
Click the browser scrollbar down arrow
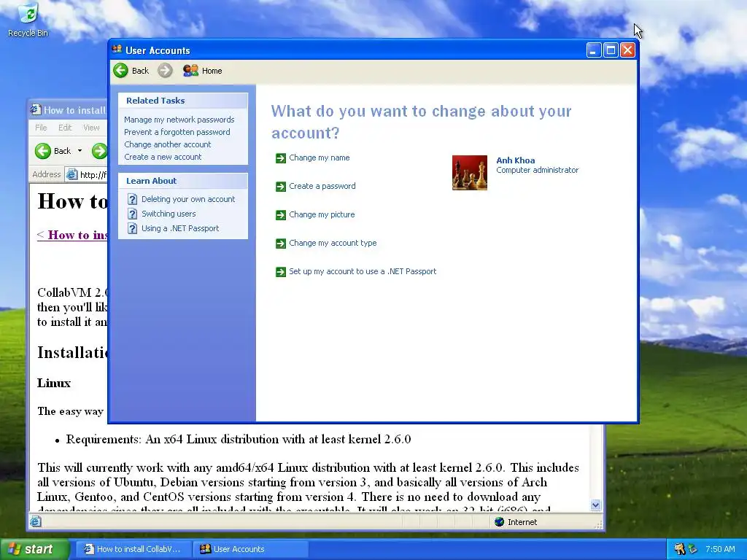[x=595, y=505]
